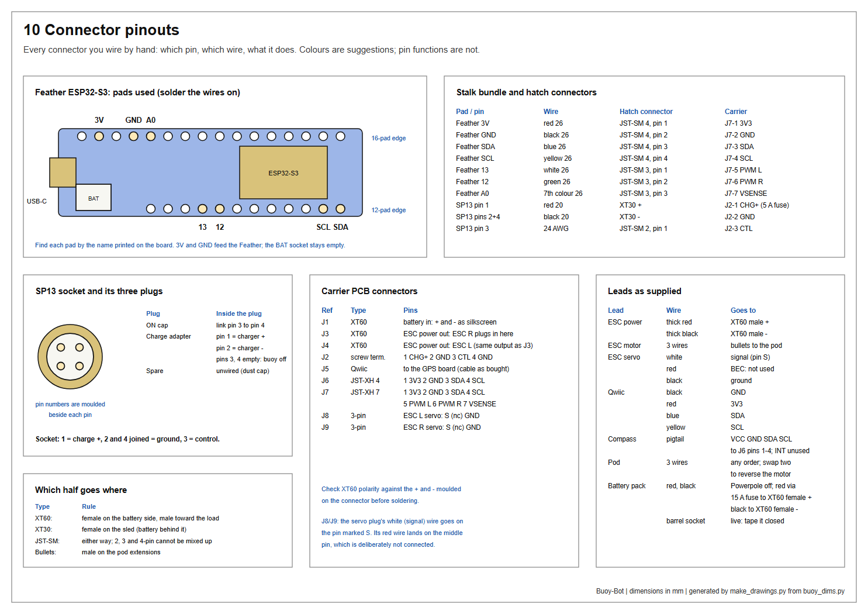Click the 'Inside the plug' column header
The height and width of the screenshot is (614, 868).
coord(239,313)
